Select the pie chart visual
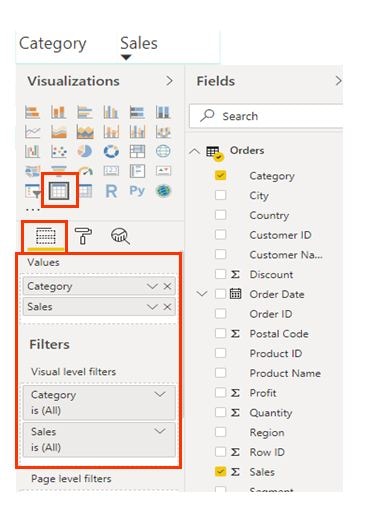This screenshot has width=369, height=514. [85, 152]
